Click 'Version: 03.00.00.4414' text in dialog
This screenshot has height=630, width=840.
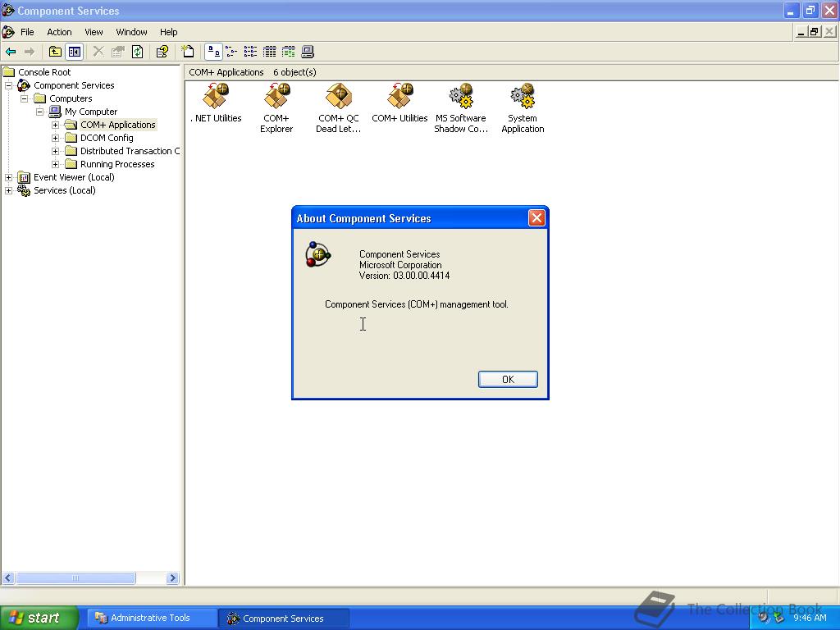404,276
